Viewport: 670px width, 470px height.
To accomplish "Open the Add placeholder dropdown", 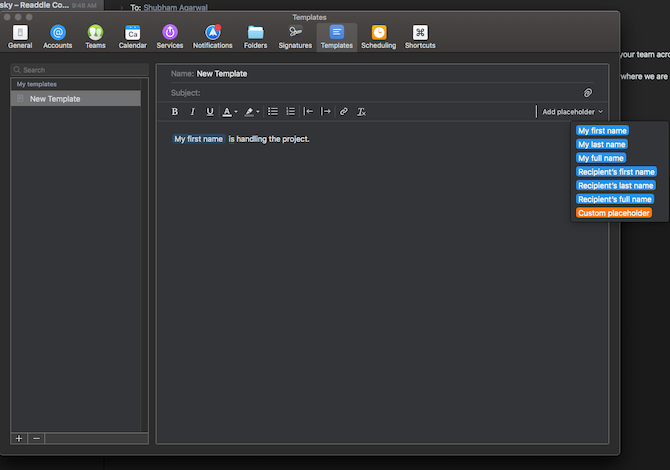I will (x=572, y=112).
